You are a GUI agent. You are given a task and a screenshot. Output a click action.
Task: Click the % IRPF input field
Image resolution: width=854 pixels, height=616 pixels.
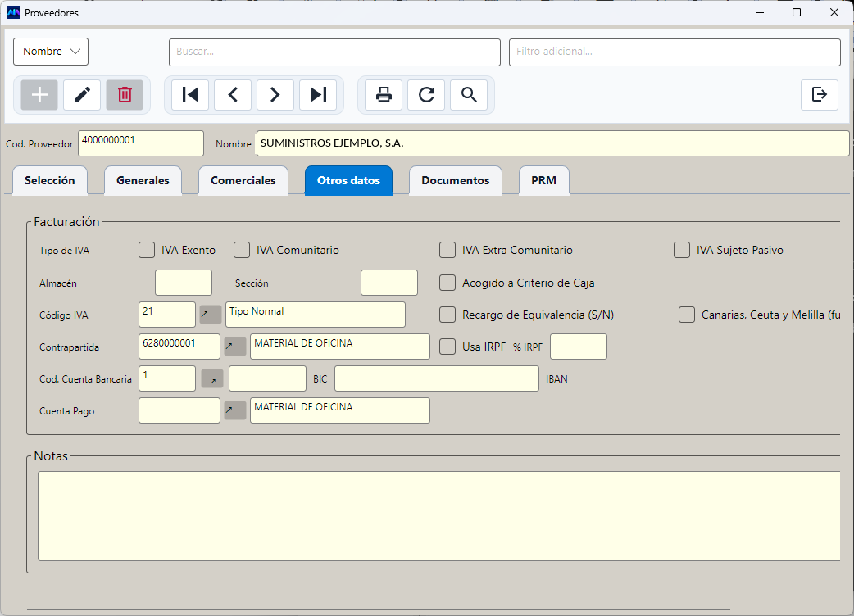tap(579, 346)
